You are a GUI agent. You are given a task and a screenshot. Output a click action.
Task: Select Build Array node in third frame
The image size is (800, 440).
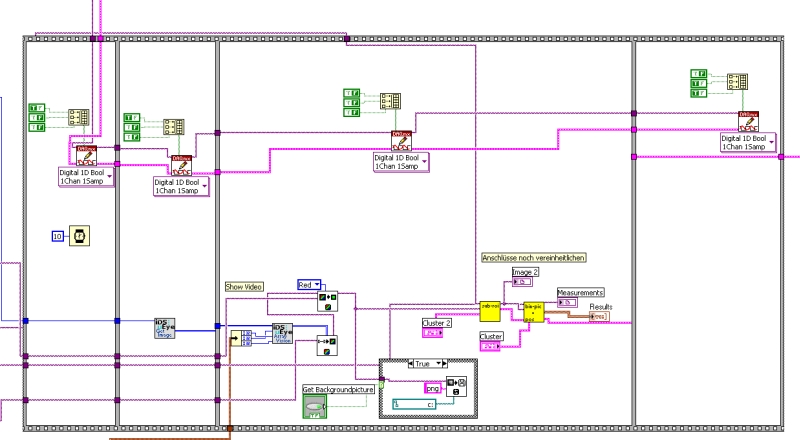(390, 101)
